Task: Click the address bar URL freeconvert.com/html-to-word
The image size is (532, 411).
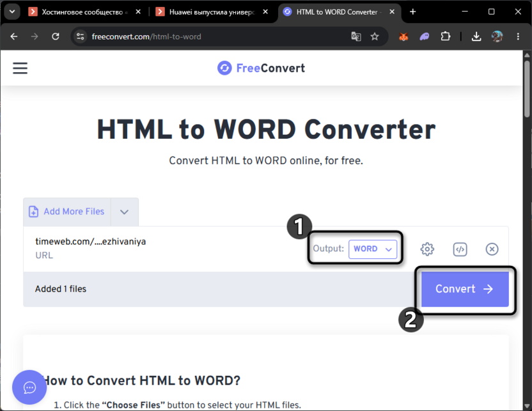Action: point(146,36)
